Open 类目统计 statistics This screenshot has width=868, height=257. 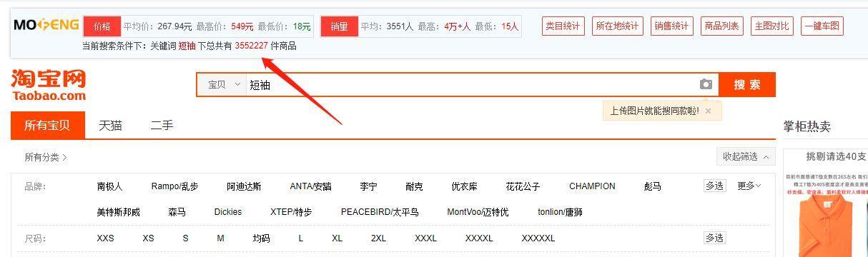click(563, 26)
